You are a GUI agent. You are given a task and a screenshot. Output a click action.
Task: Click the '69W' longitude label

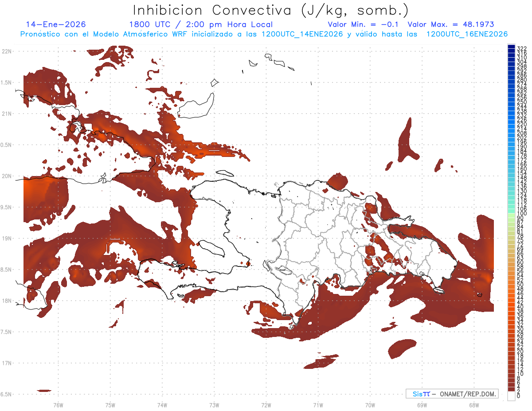tap(422, 404)
